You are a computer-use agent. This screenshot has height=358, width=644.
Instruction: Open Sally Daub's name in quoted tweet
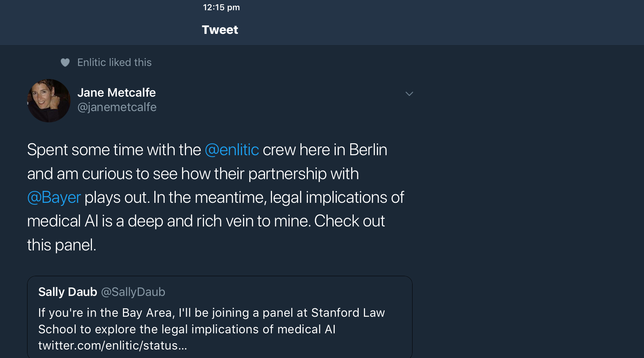[68, 292]
